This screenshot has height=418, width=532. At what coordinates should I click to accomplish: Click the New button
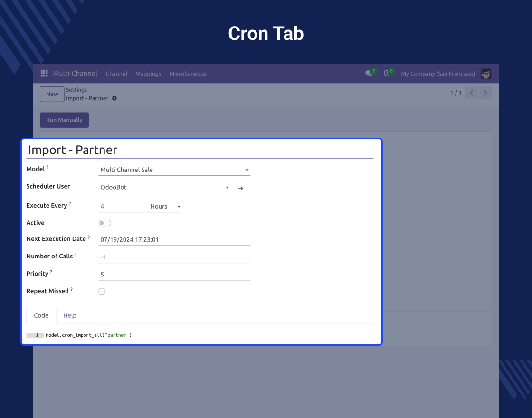click(52, 95)
